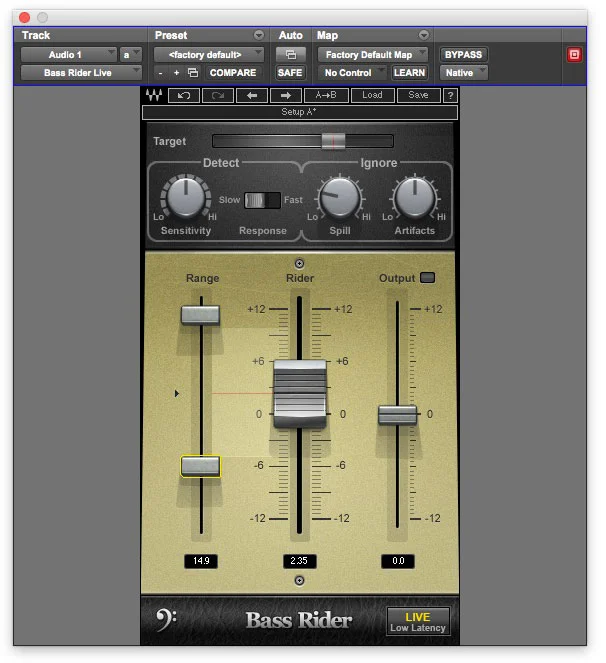Open the Factory Default Map dropdown
The width and height of the screenshot is (606, 663).
pyautogui.click(x=373, y=55)
